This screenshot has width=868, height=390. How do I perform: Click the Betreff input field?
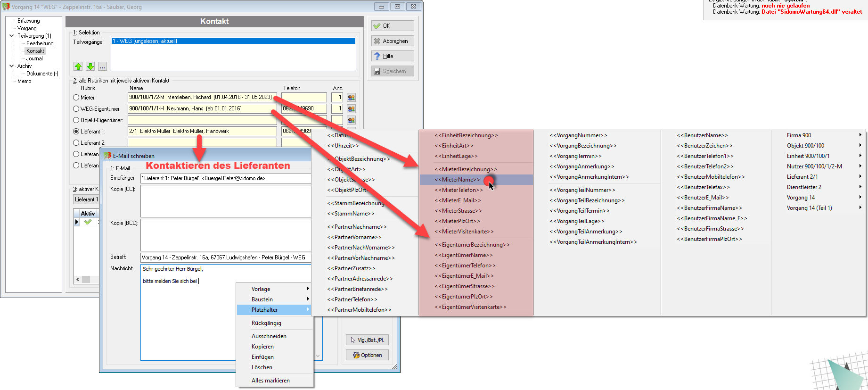tap(226, 257)
